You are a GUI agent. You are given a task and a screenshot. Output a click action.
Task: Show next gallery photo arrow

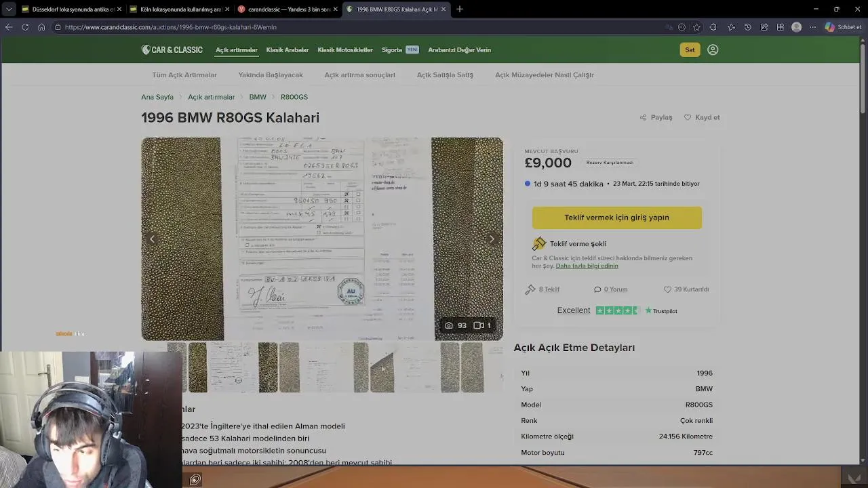(492, 239)
